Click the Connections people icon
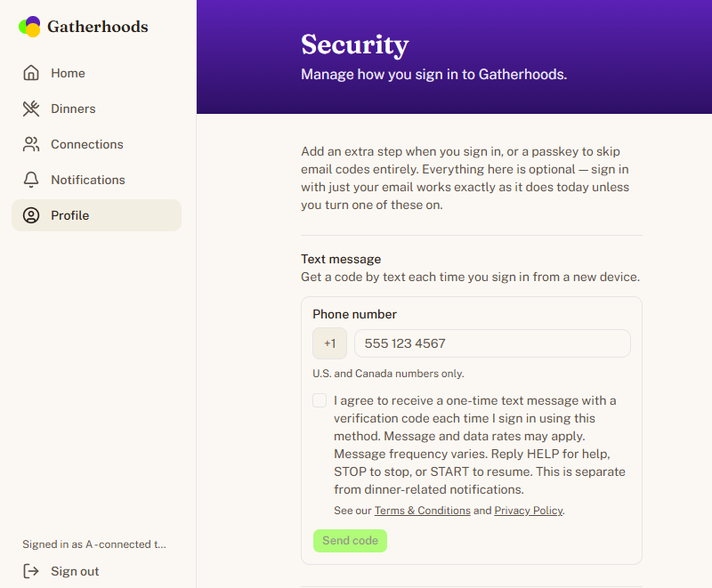 [x=31, y=144]
